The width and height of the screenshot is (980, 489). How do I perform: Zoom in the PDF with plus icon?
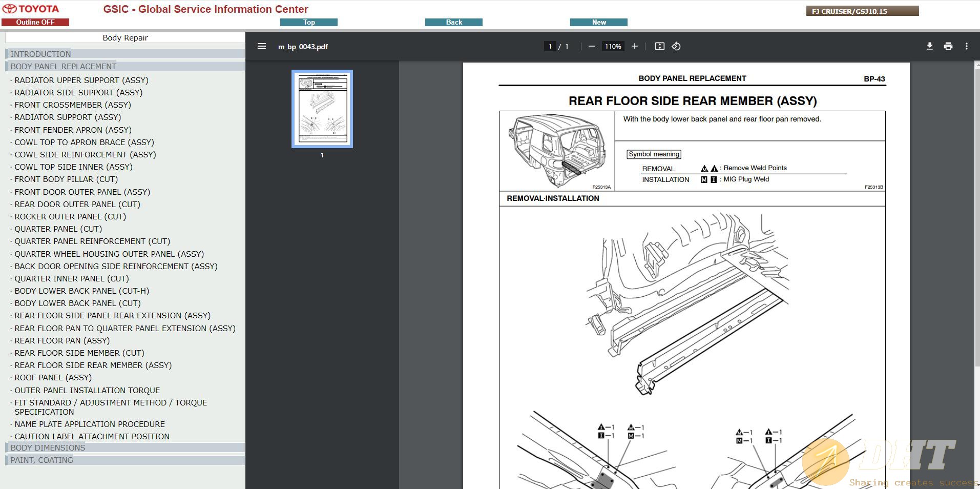click(635, 46)
